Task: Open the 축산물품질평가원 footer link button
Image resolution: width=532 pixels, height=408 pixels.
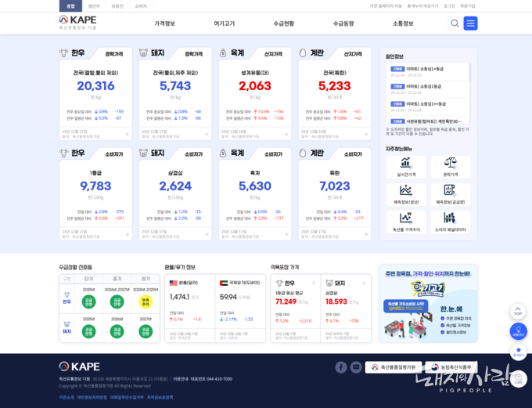Action: pos(394,367)
